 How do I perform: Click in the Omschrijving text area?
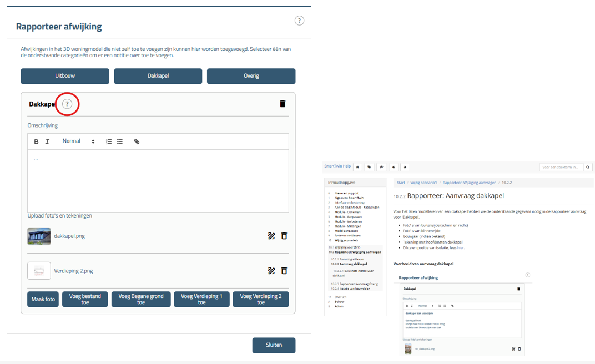158,180
